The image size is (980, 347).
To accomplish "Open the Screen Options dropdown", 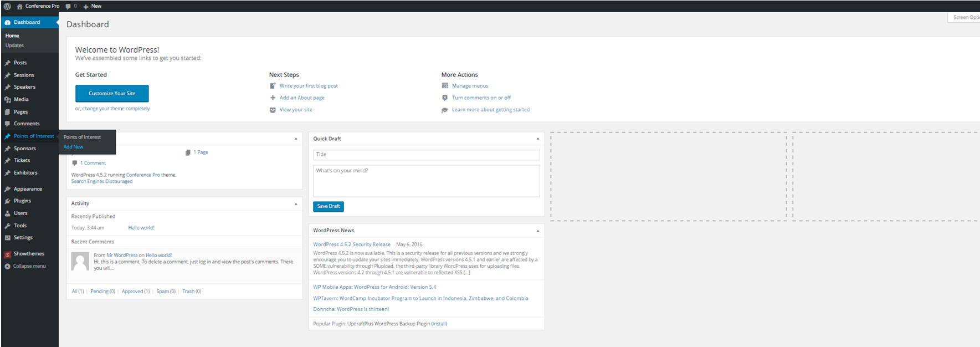I will coord(964,18).
